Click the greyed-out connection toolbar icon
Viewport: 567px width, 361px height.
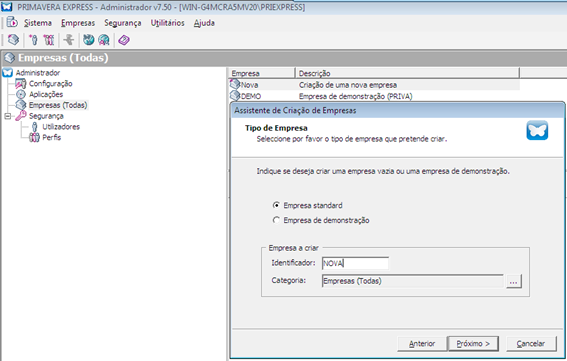69,40
